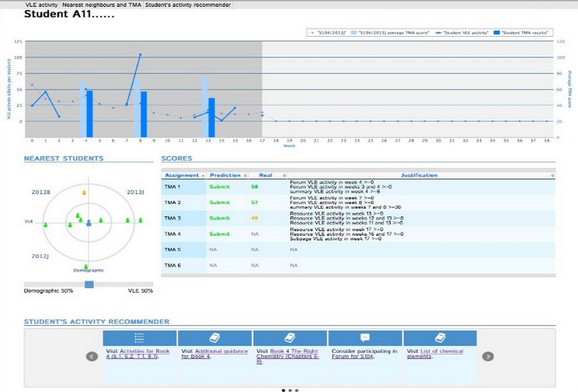Click the left arrow of the activity recommender carousel
578x392 pixels.
coord(91,356)
